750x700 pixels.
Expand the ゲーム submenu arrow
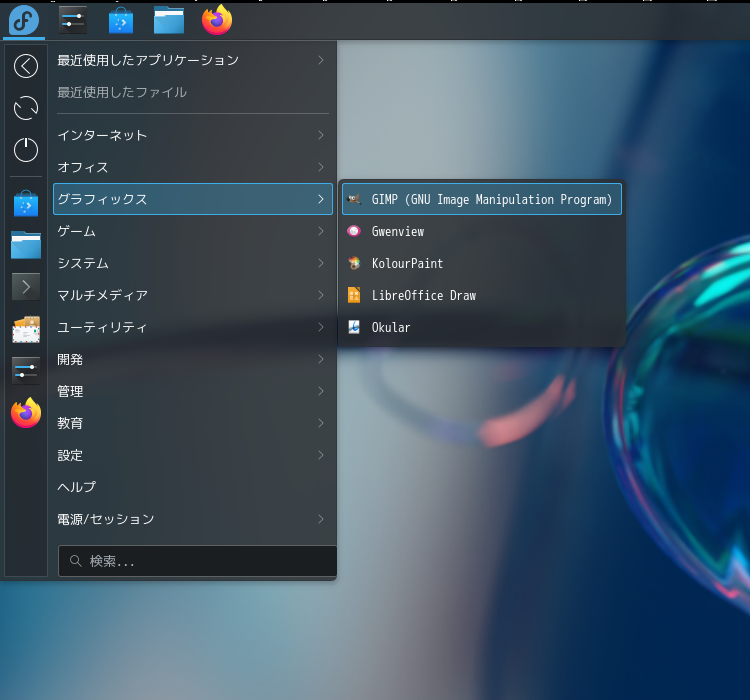321,231
